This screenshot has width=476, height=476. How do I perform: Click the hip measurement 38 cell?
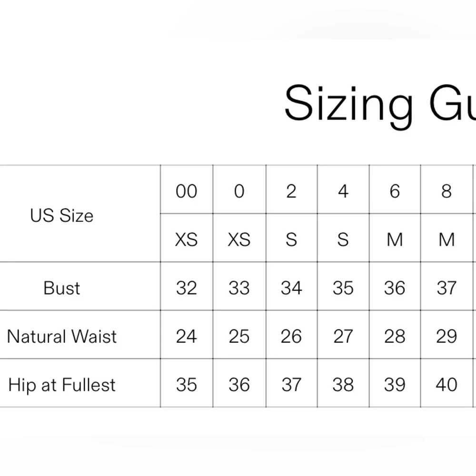[x=343, y=385]
